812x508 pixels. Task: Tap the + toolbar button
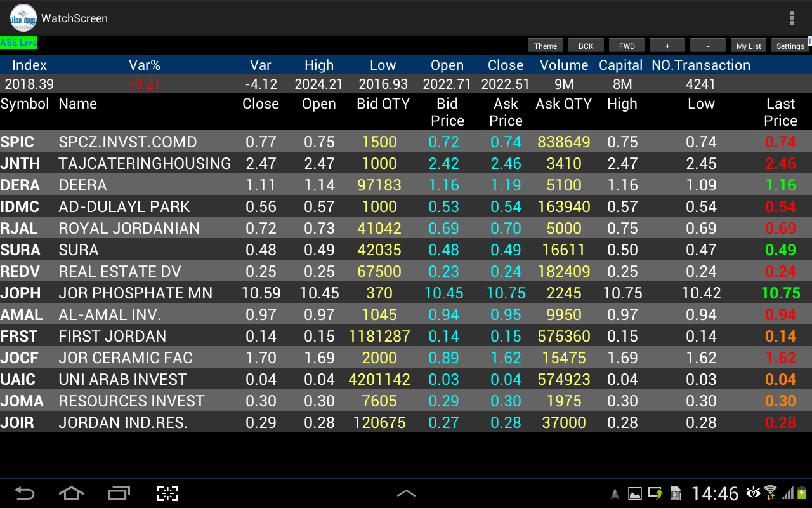[667, 45]
